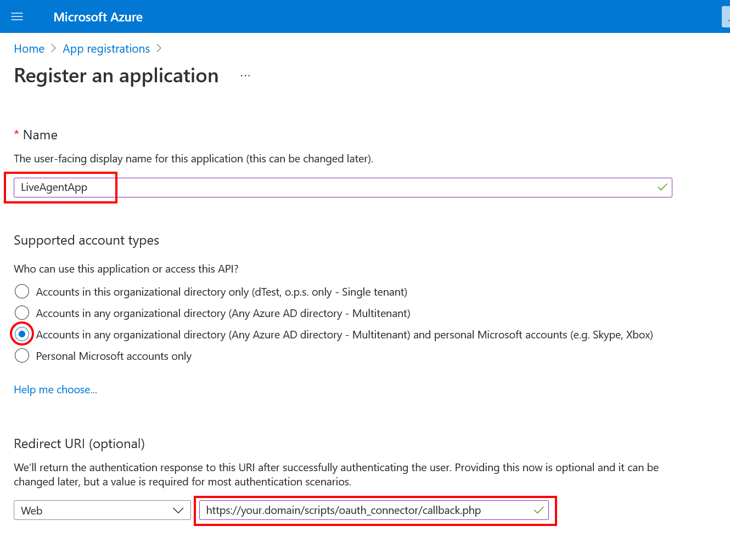Open the portal hamburger menu

pos(17,16)
